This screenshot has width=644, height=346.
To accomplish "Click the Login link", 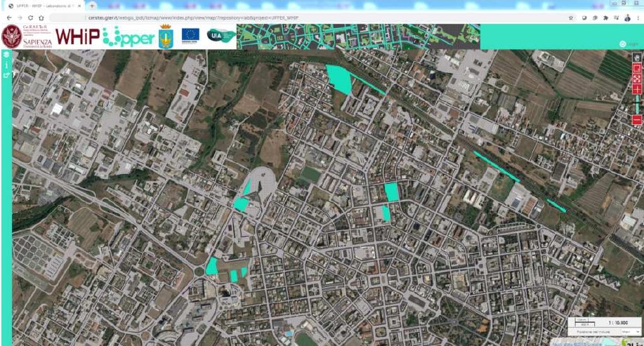I will tap(632, 44).
